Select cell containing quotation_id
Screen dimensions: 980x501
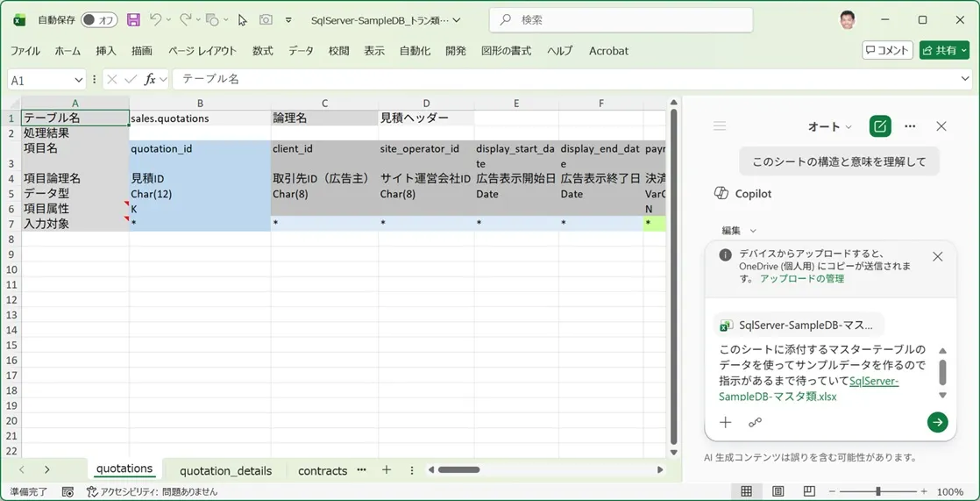[200, 156]
